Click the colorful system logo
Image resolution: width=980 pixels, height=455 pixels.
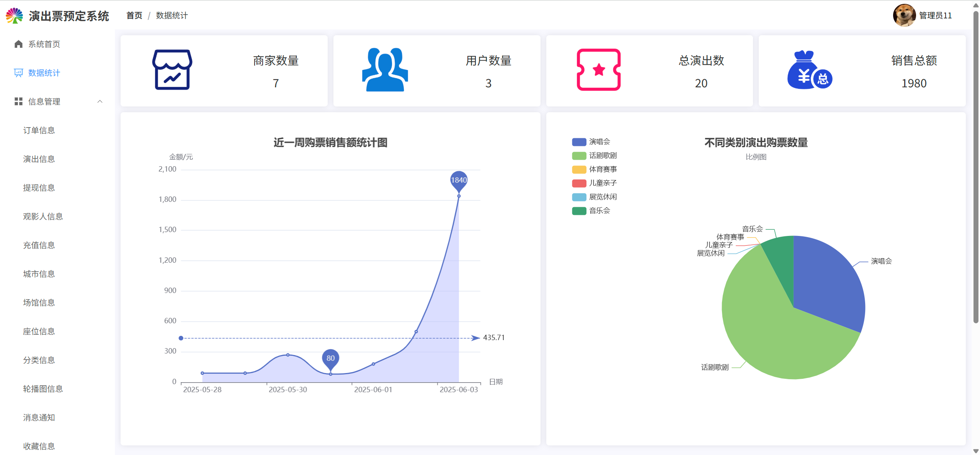pos(15,16)
